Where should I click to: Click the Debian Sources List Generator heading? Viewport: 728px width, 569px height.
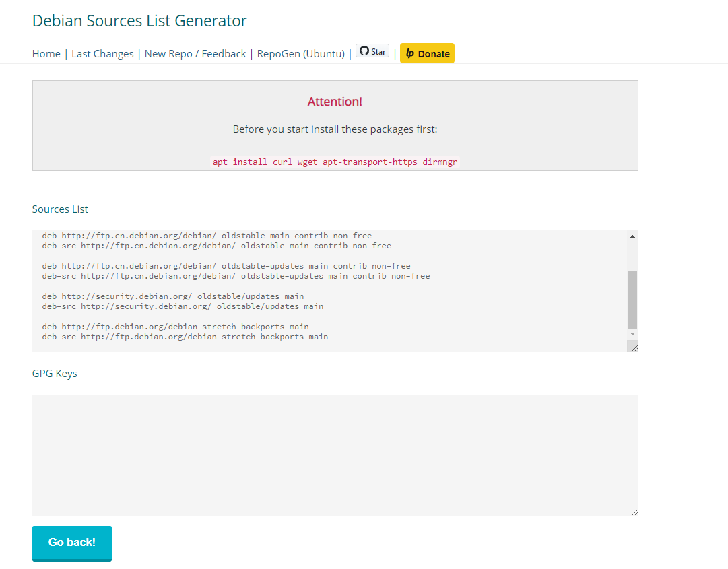pyautogui.click(x=139, y=21)
